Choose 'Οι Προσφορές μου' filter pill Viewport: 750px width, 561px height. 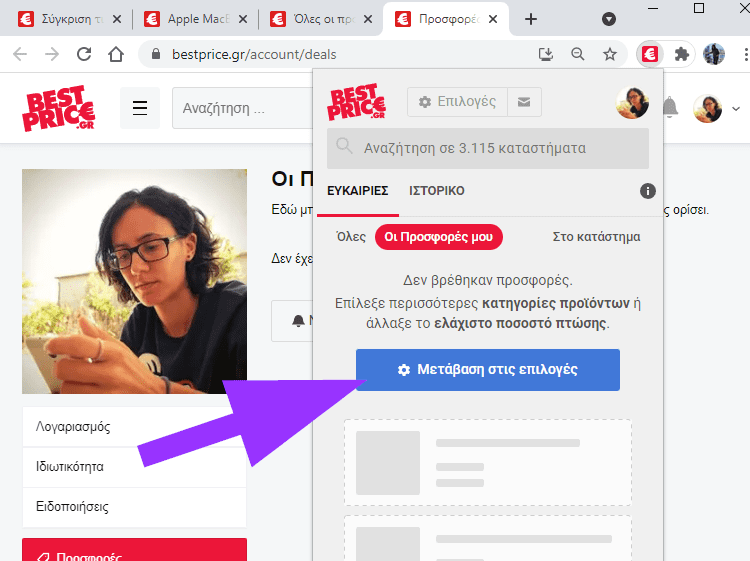pyautogui.click(x=439, y=237)
